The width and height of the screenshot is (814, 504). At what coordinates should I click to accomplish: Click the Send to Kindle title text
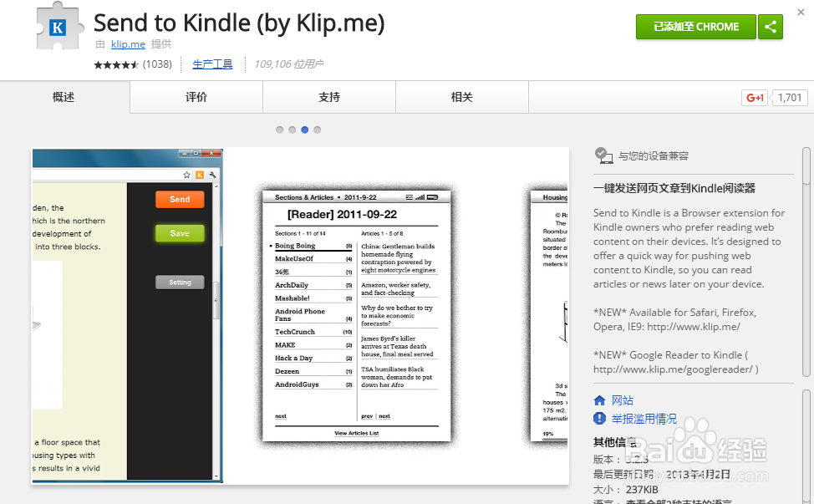click(x=239, y=23)
